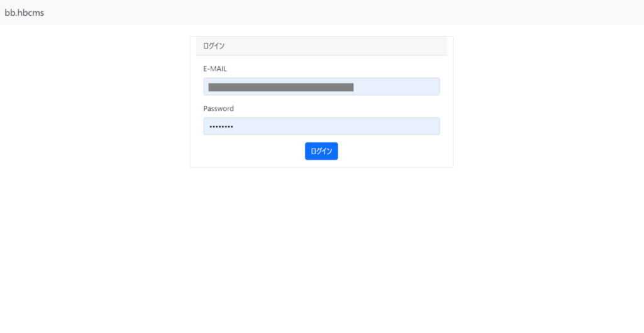Click the bb.hbcms brand link

25,13
